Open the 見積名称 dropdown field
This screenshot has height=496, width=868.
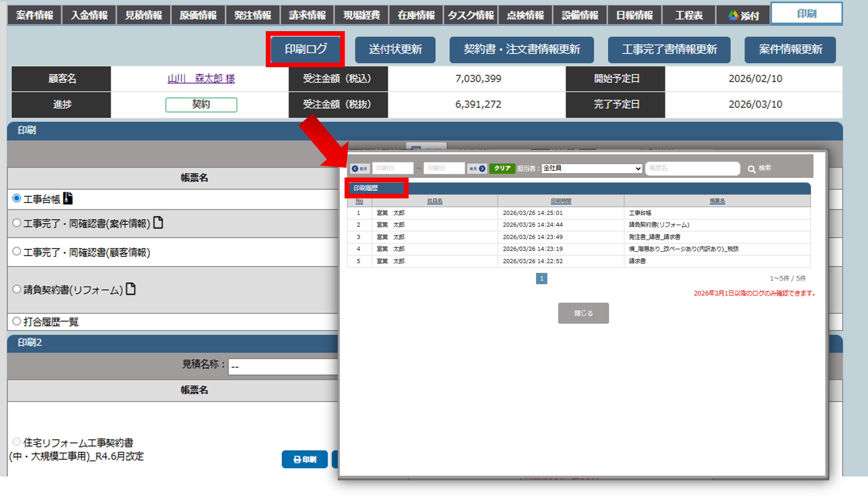click(283, 367)
